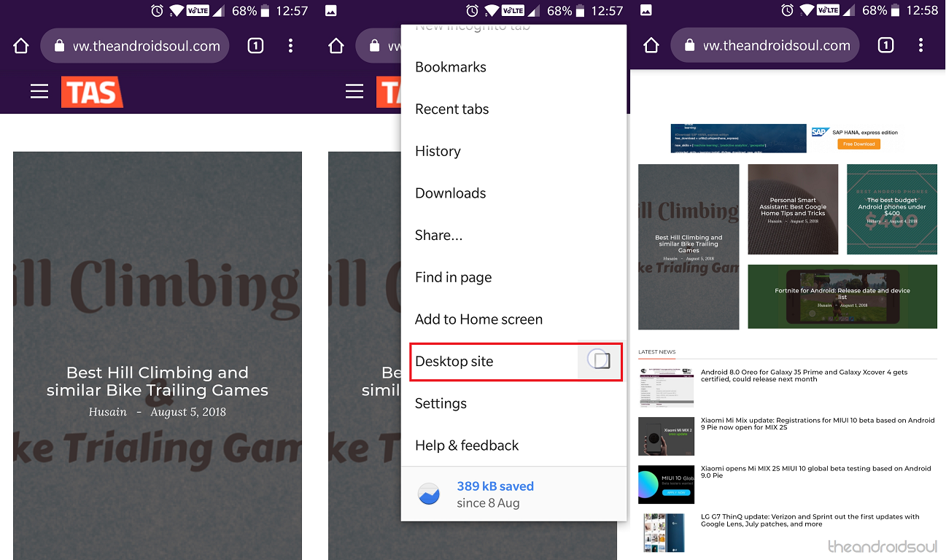
Task: Click the 'since 8 Aug' text
Action: pyautogui.click(x=488, y=503)
